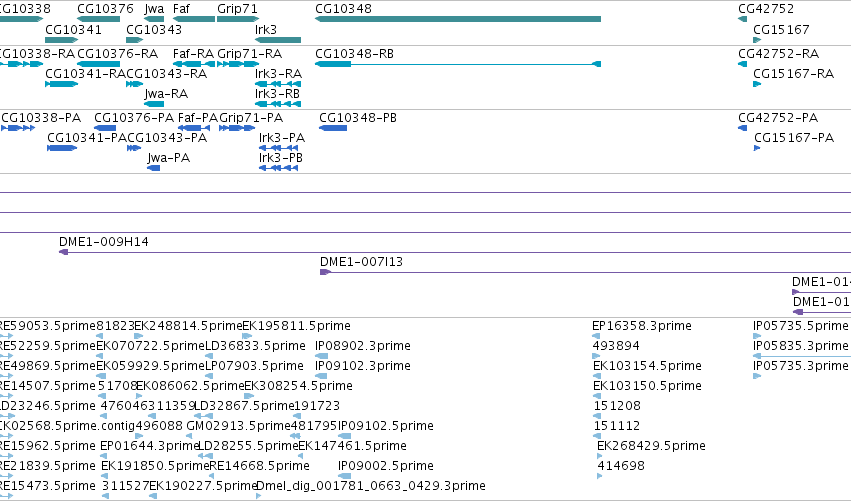This screenshot has width=851, height=501.
Task: Select the Irk3-RB transcript label
Action: [277, 94]
